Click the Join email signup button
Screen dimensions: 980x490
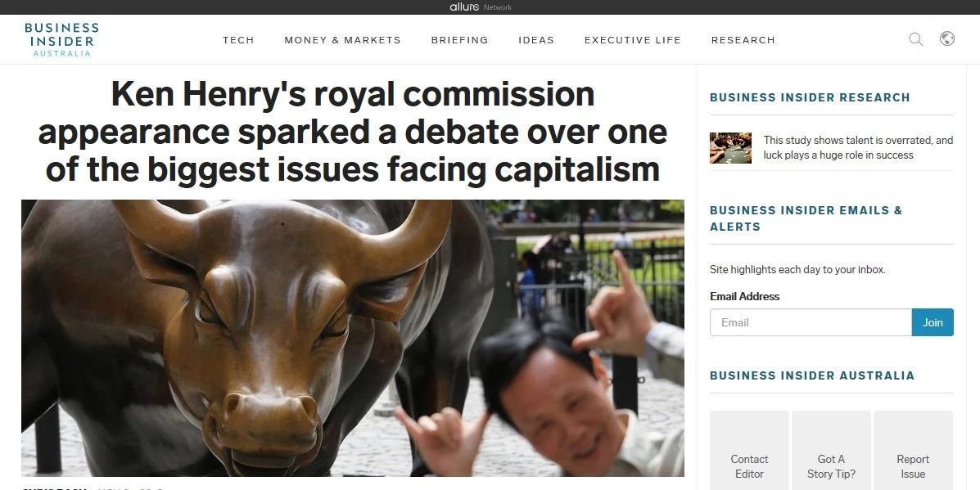(x=933, y=322)
